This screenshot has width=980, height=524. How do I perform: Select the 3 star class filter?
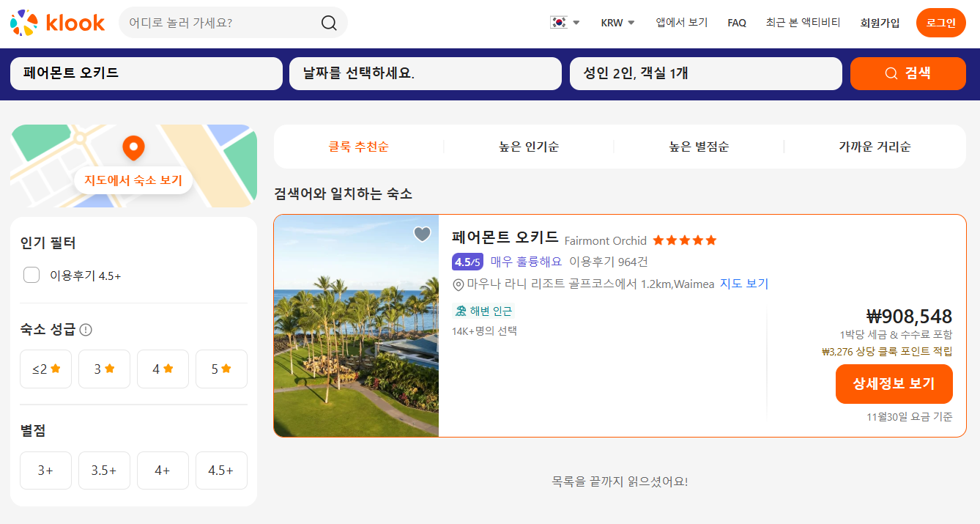point(104,369)
